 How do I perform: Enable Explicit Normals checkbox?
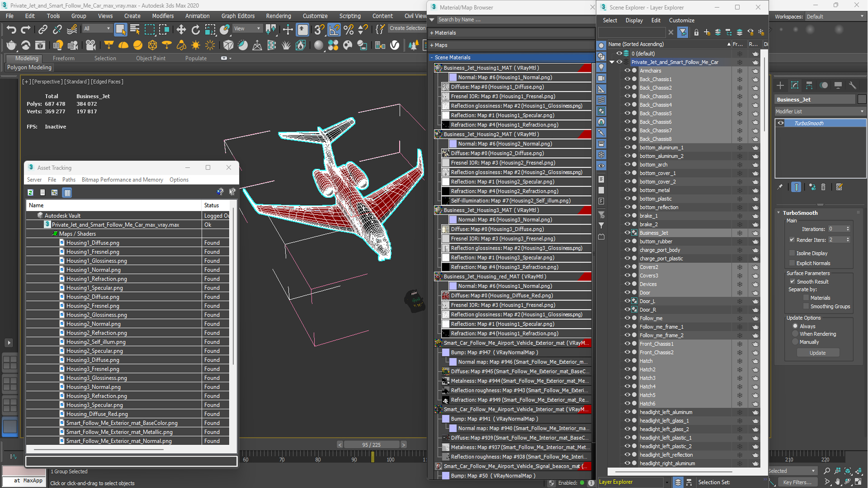(792, 263)
